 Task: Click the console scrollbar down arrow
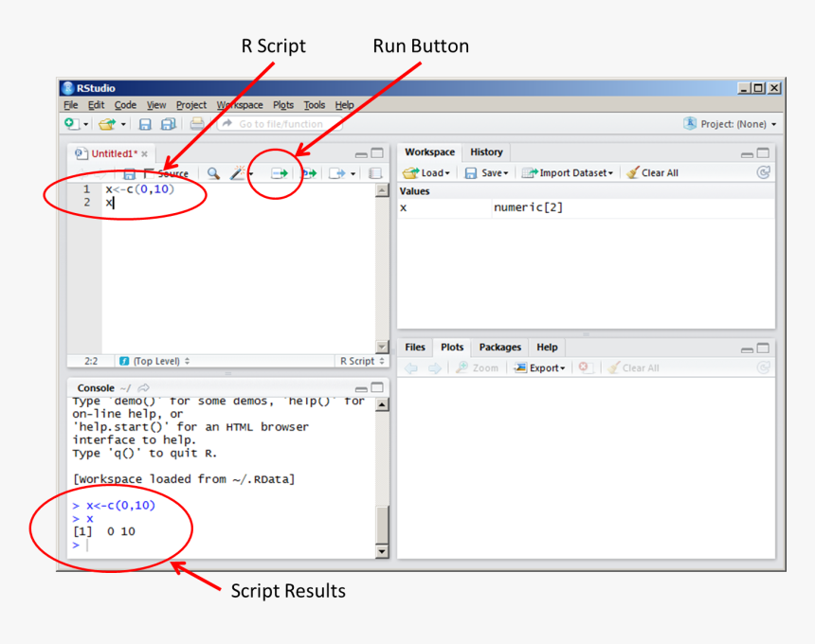[x=382, y=551]
